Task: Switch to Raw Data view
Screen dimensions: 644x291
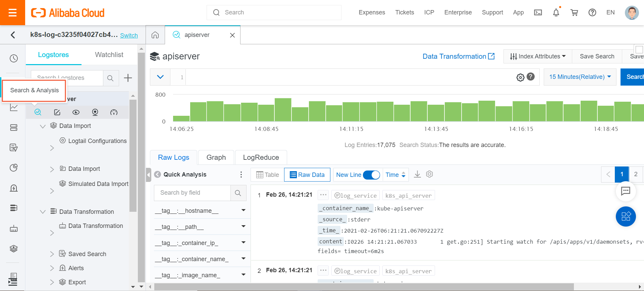Action: [307, 175]
